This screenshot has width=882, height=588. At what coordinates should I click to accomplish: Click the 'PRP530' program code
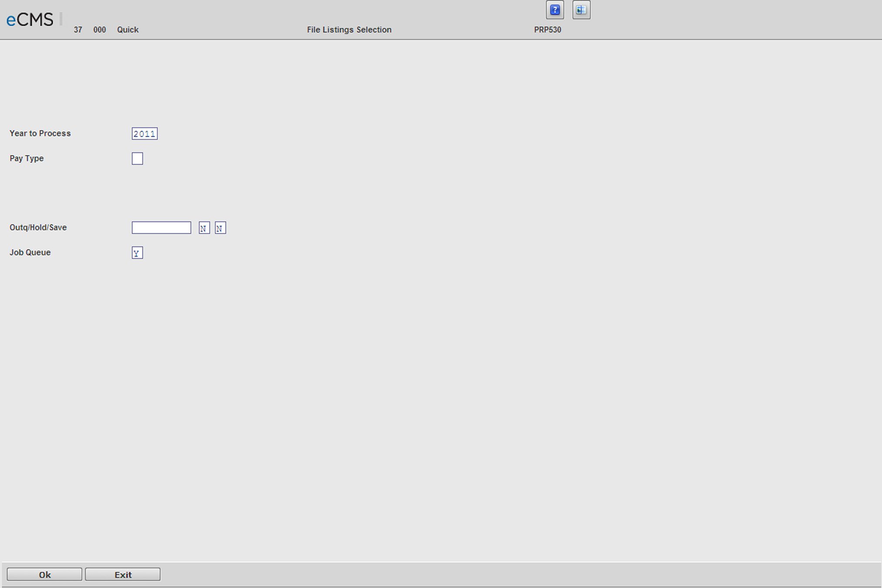pyautogui.click(x=547, y=30)
